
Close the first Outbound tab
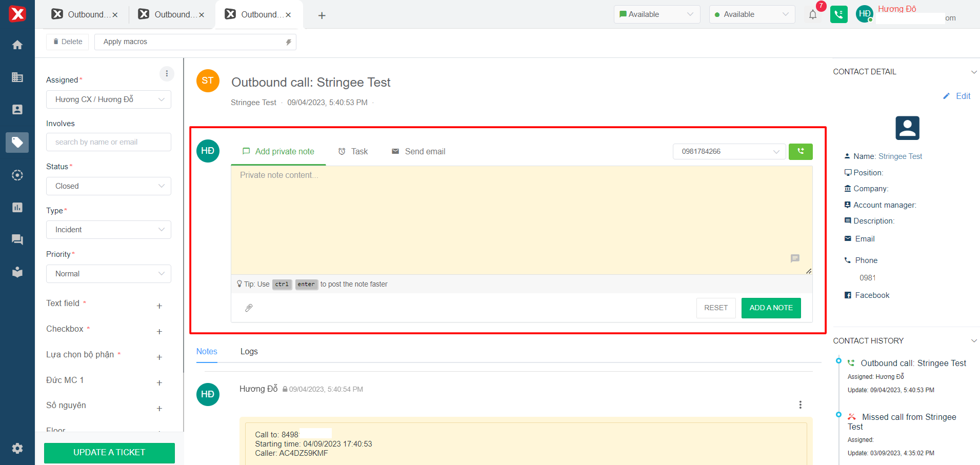[115, 15]
